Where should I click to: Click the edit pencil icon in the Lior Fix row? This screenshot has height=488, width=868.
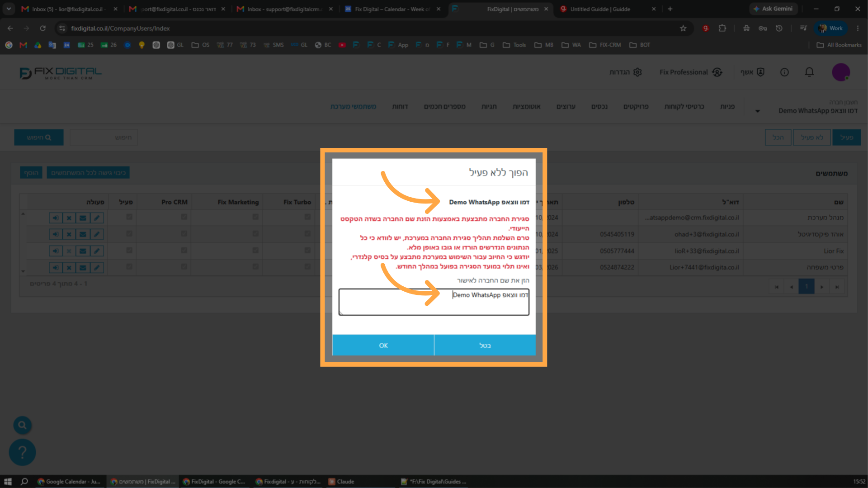tap(97, 251)
